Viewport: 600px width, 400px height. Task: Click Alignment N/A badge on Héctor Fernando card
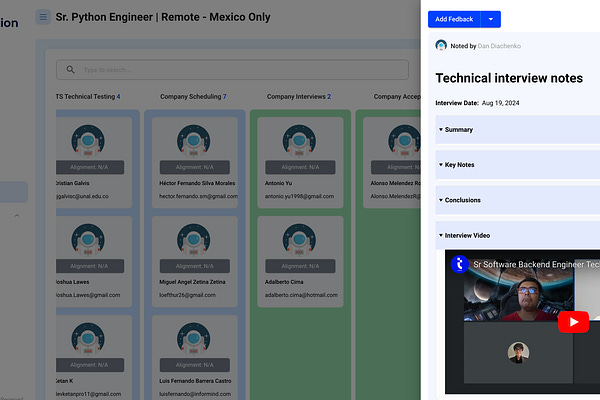click(x=195, y=167)
